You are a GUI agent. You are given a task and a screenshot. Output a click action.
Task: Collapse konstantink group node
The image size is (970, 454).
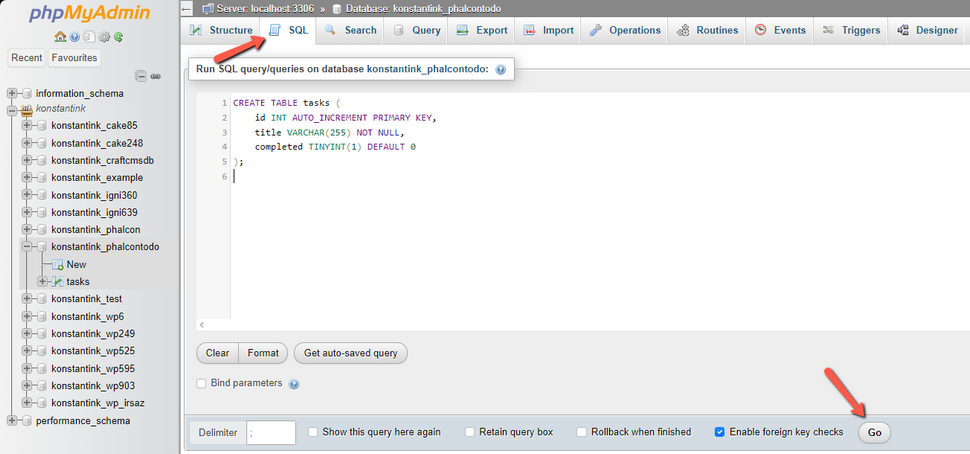(11, 111)
